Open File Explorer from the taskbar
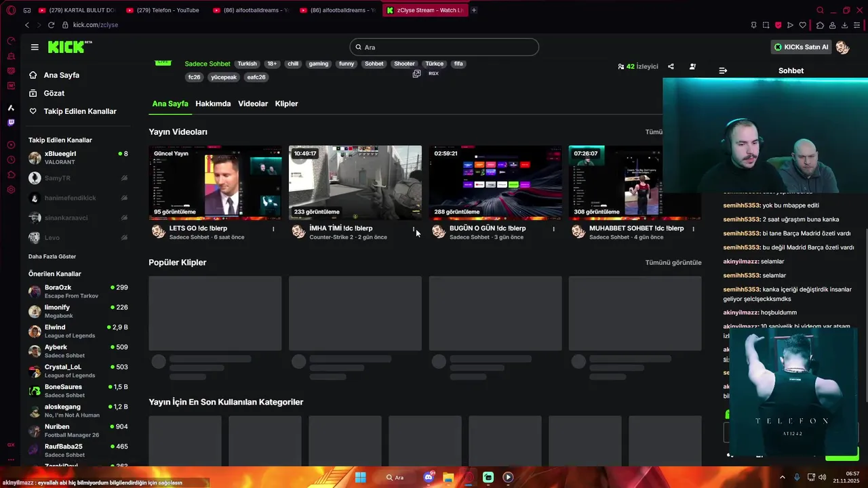868x488 pixels. tap(448, 477)
